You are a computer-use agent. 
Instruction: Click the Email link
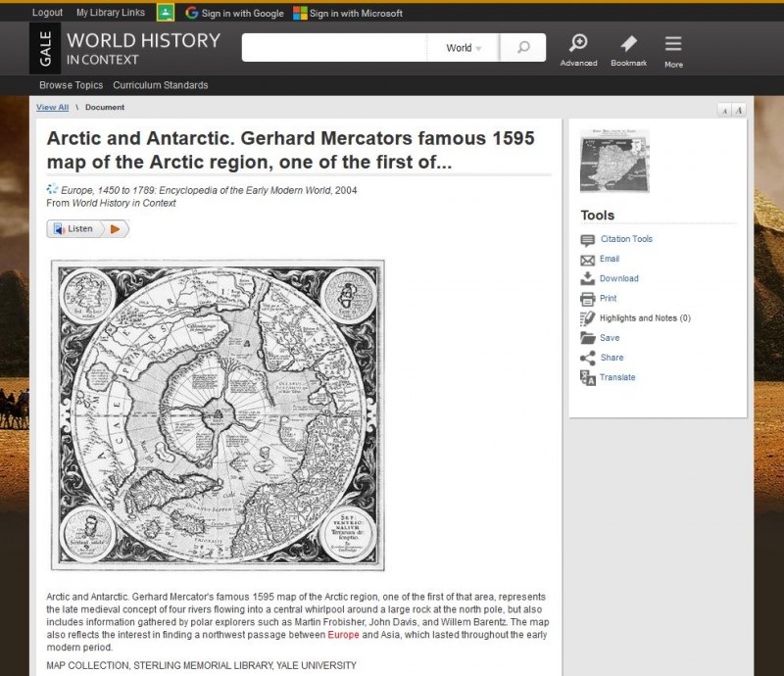point(610,259)
